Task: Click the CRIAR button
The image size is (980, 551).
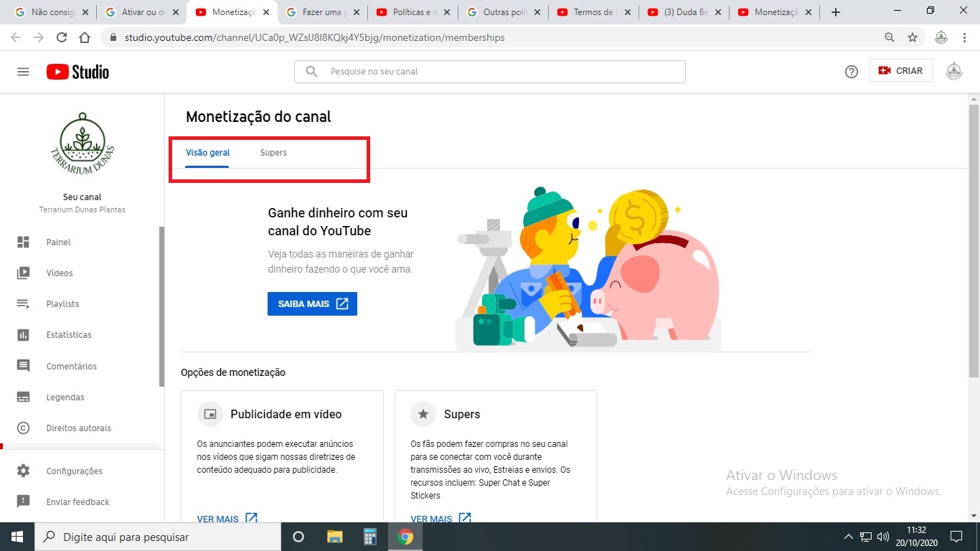Action: (901, 70)
